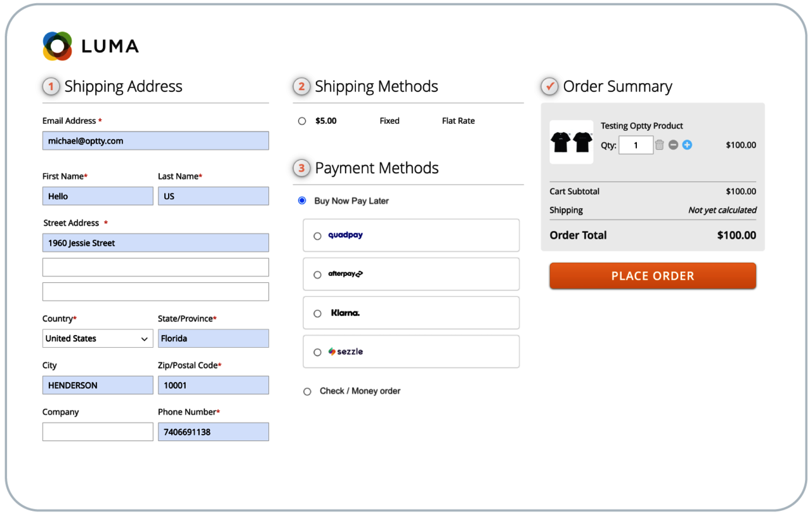Select the Buy Now Pay Later option
The image size is (812, 514).
(x=302, y=201)
